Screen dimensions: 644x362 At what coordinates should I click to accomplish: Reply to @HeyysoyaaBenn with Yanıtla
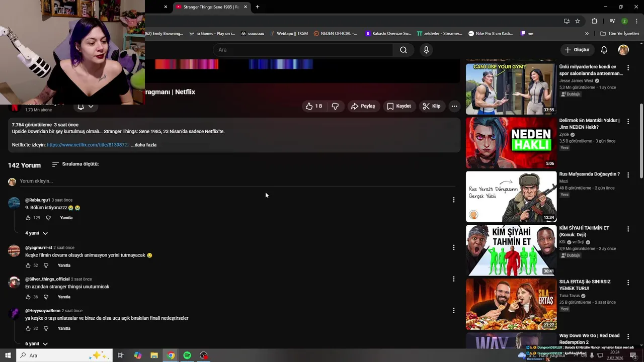click(64, 328)
